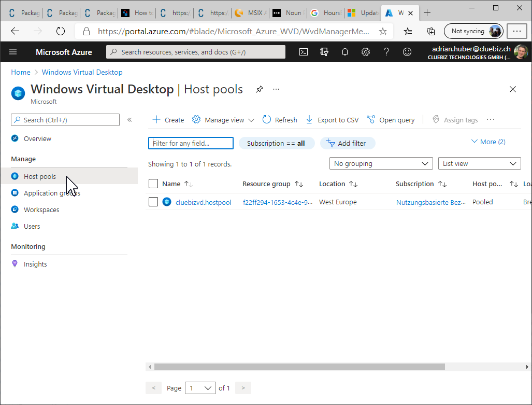This screenshot has height=405, width=532.
Task: Collapse the left navigation panel
Action: [130, 120]
